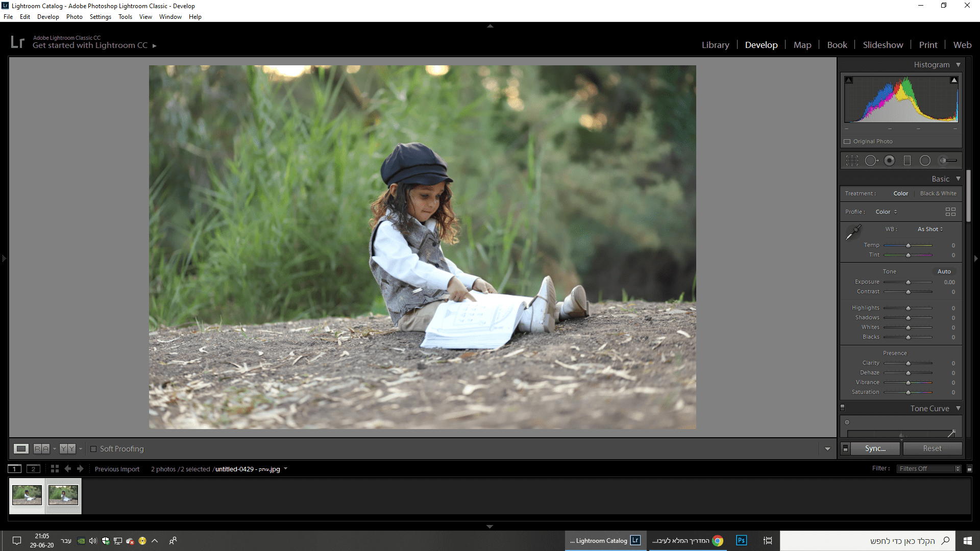Pick the Adjustment Brush tool
This screenshot has width=980, height=551.
(948, 161)
